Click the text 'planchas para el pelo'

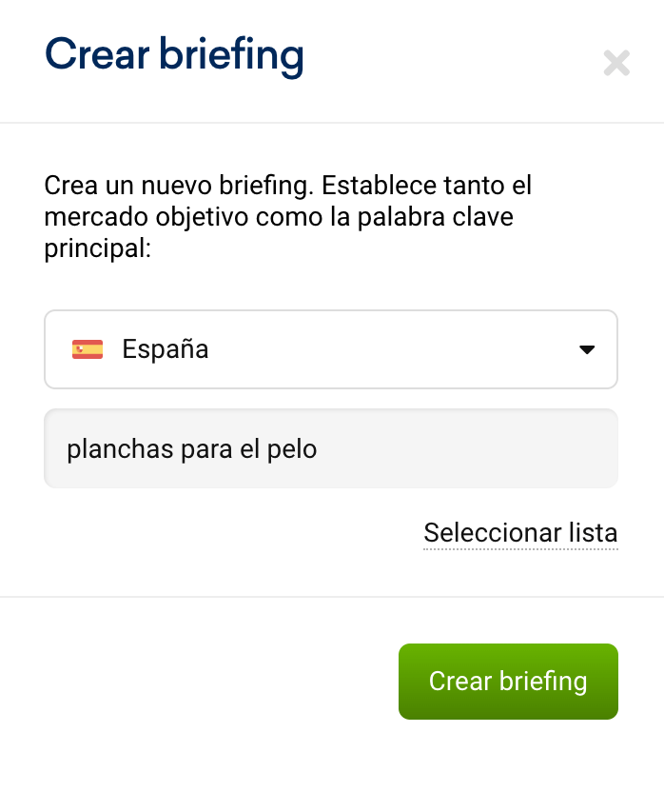[192, 448]
